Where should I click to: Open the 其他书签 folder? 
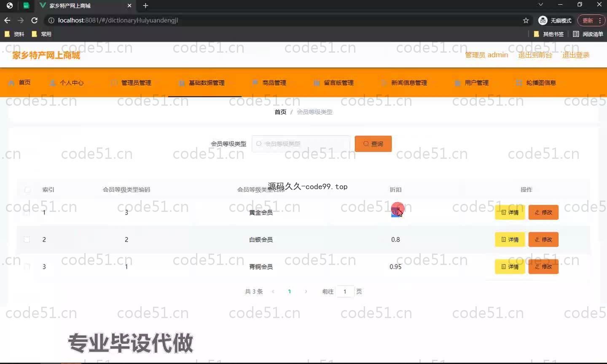pyautogui.click(x=549, y=34)
